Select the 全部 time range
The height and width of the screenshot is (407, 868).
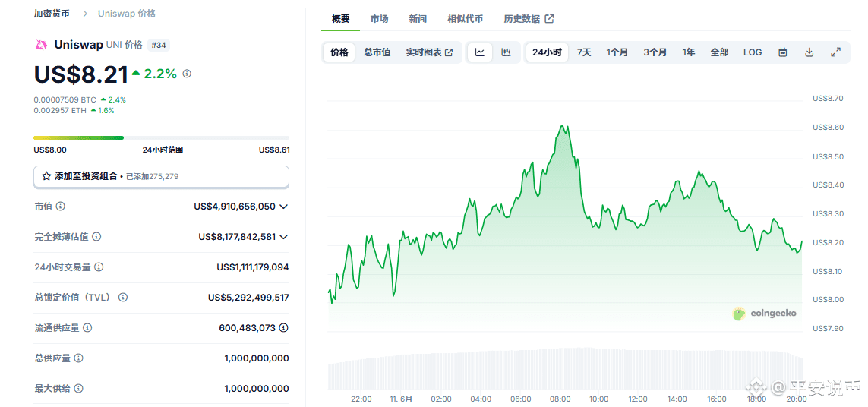pyautogui.click(x=720, y=52)
